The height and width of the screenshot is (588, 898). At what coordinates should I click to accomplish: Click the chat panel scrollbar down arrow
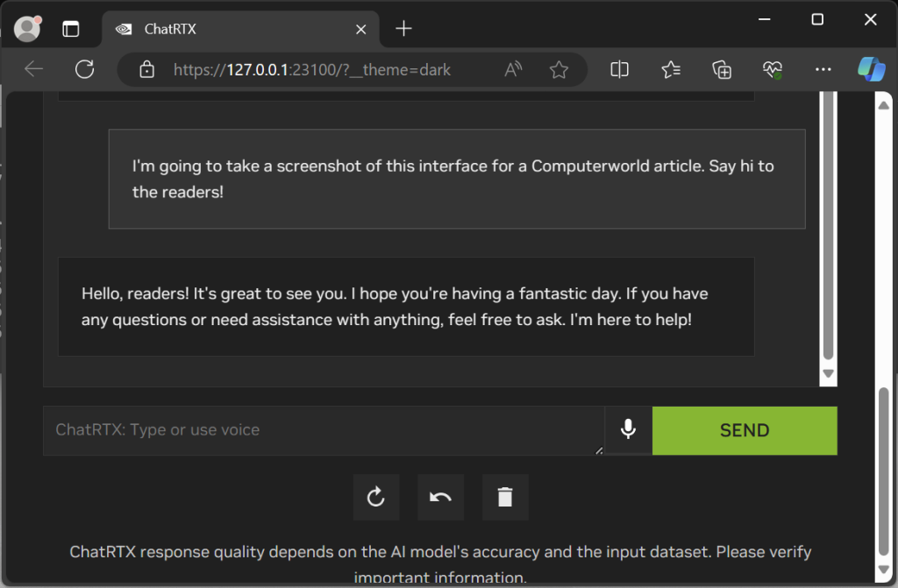(x=828, y=373)
